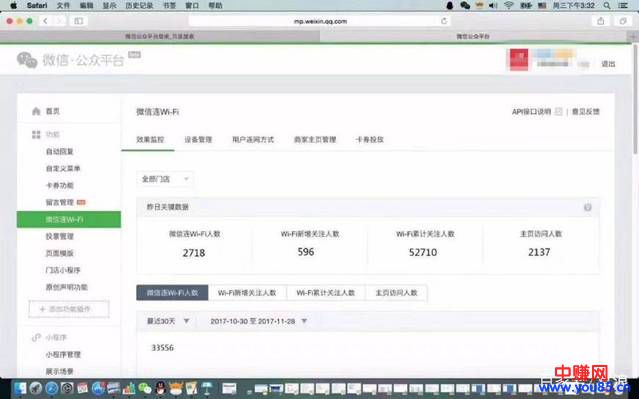Open 小程序管理 in the sidebar
The height and width of the screenshot is (399, 639).
click(63, 355)
